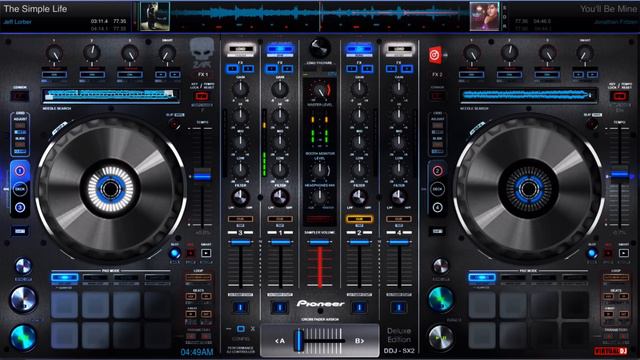Click the Load button above channel 4
Viewport: 640px width, 360px height.
[x=399, y=49]
